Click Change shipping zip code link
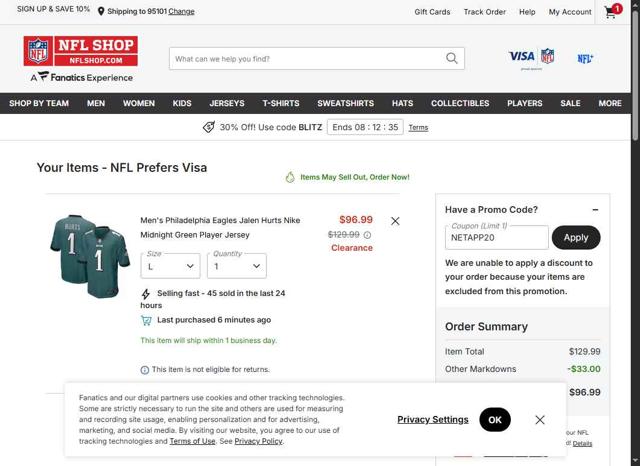Screen dimensions: 640x466 181,12
